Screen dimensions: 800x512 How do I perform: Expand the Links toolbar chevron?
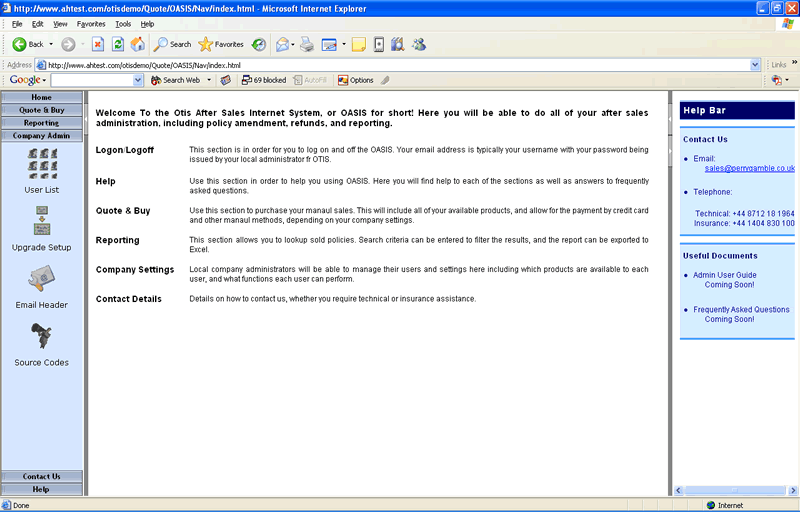point(794,63)
